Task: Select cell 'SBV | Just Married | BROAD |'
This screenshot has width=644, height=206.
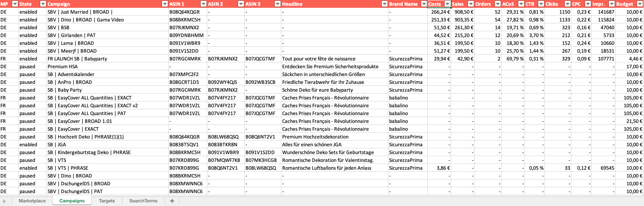Action: click(107, 12)
